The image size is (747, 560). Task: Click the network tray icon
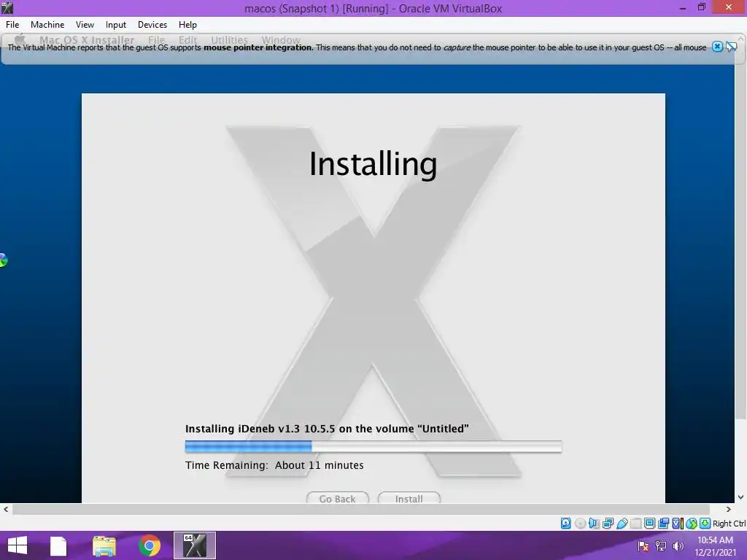coord(661,546)
